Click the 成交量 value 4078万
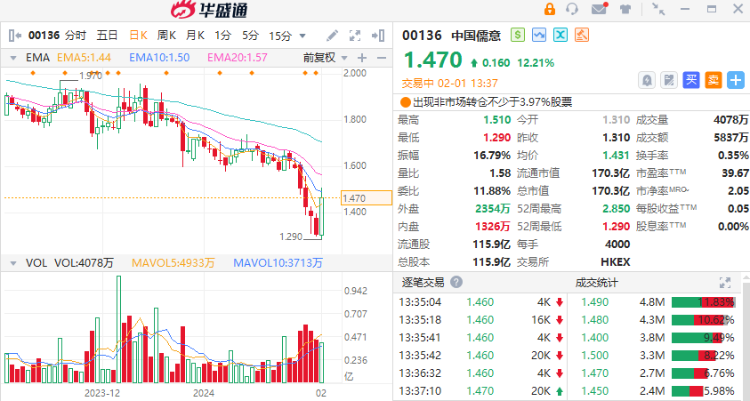The width and height of the screenshot is (750, 401). 731,120
